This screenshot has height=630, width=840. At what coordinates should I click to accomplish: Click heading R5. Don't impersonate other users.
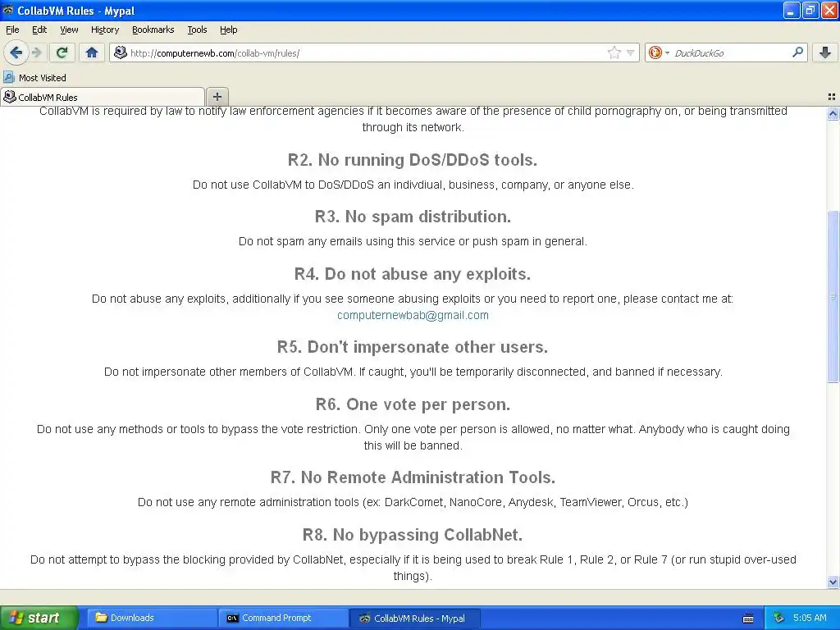tap(413, 347)
